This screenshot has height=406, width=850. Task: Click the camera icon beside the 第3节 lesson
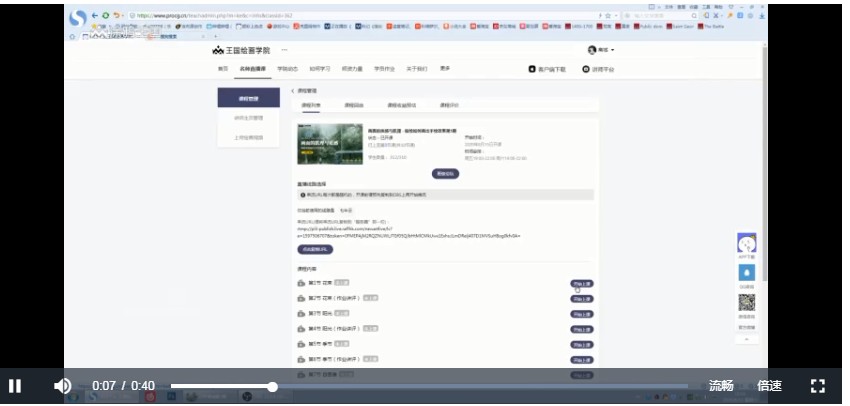pos(301,313)
